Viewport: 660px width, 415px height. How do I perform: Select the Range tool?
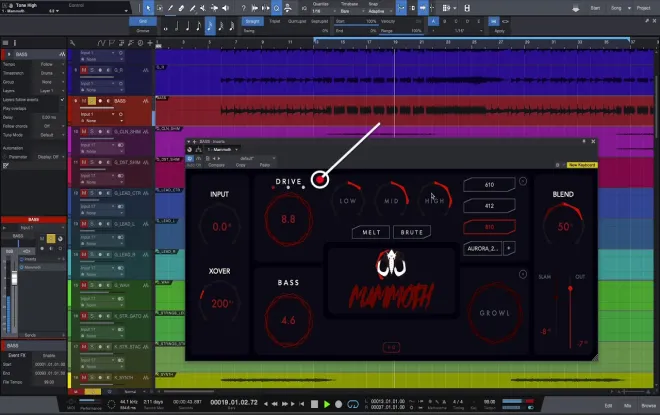click(x=160, y=8)
